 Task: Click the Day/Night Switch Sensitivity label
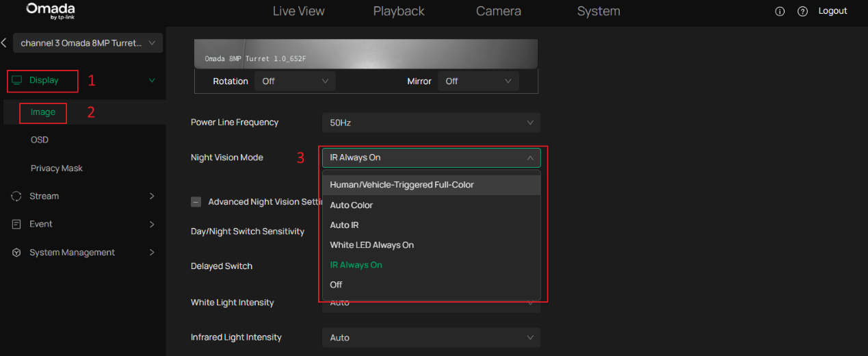pyautogui.click(x=248, y=231)
